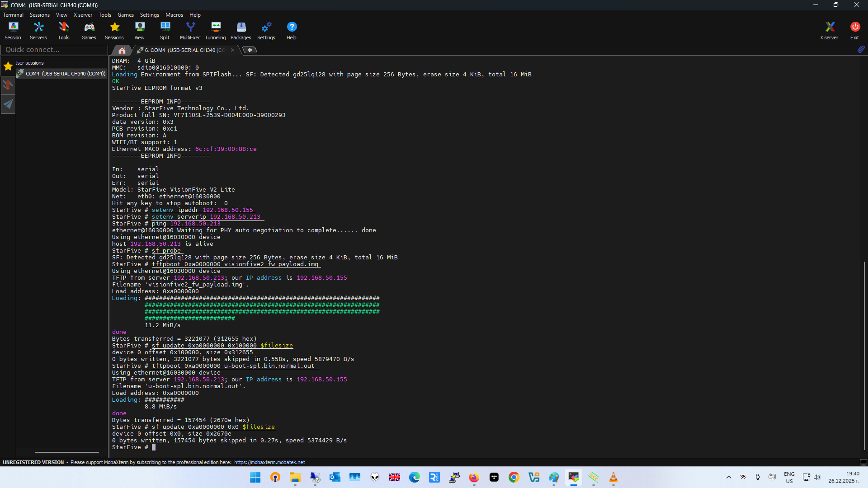The width and height of the screenshot is (868, 488).
Task: Open the Terminal menu
Action: 13,15
